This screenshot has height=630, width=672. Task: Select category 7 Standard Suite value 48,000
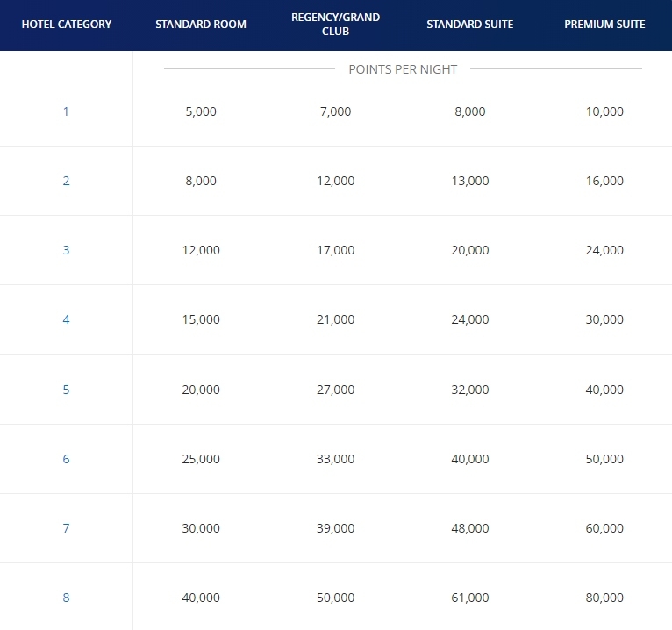click(x=470, y=528)
